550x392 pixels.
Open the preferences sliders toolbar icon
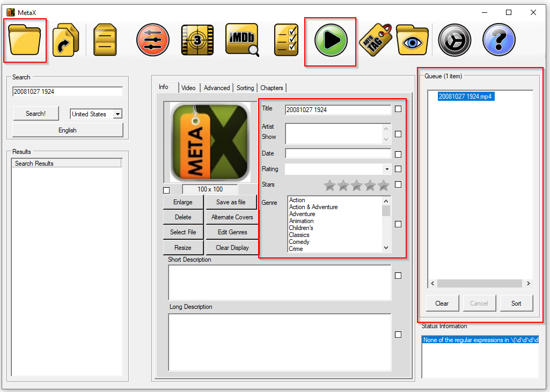pos(151,39)
